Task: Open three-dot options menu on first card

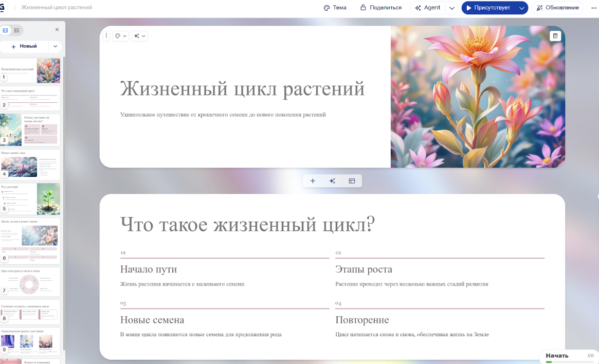Action: (x=106, y=36)
